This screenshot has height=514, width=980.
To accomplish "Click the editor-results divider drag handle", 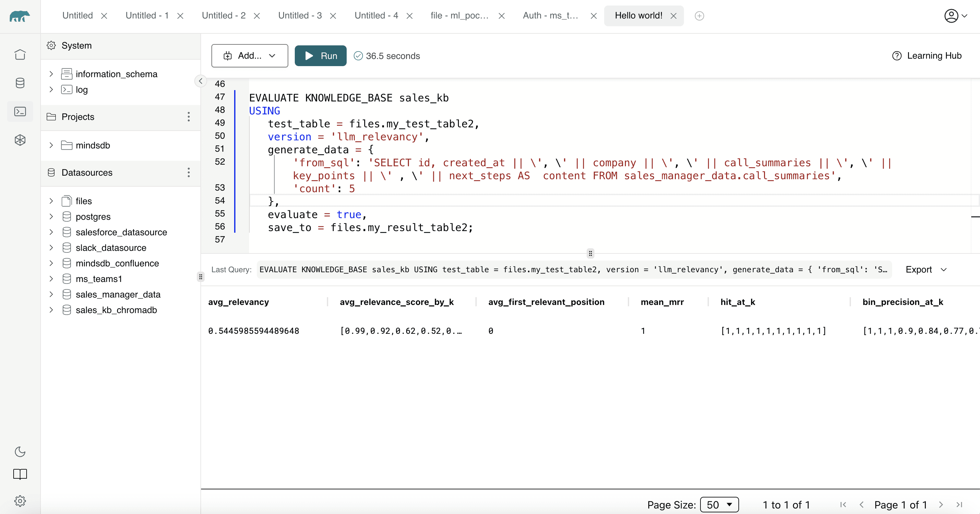I will [x=590, y=253].
